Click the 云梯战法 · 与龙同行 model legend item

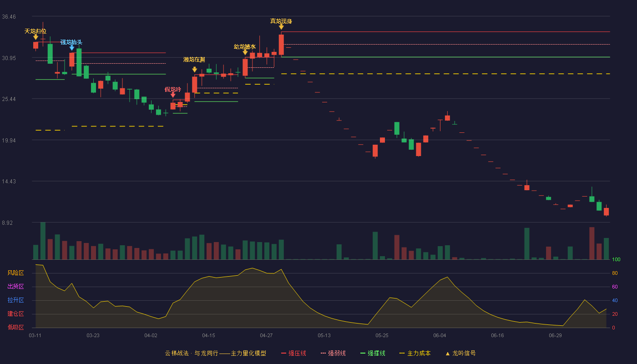[x=216, y=353]
